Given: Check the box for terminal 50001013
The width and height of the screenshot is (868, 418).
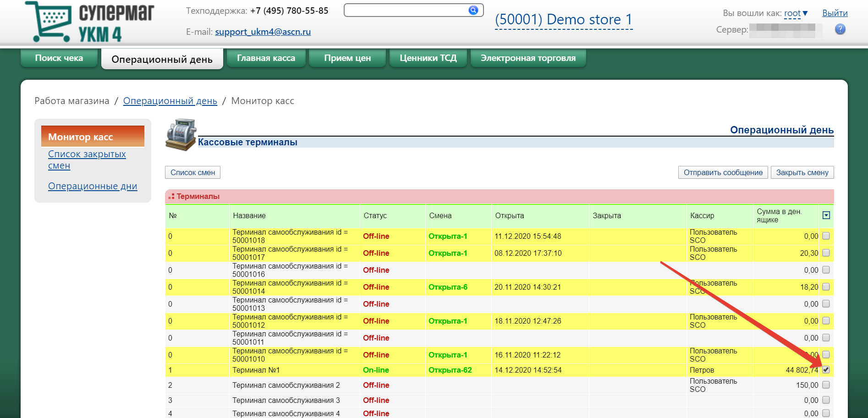Looking at the screenshot, I should (826, 304).
